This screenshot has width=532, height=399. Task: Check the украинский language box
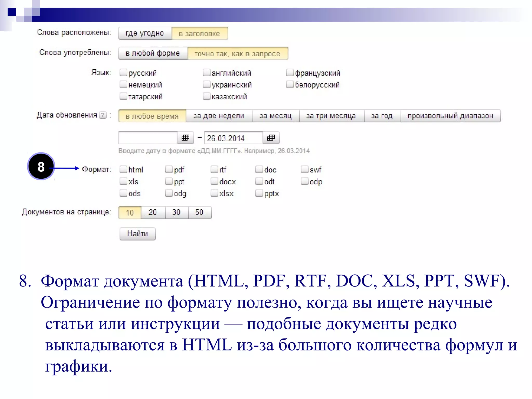[x=207, y=84]
